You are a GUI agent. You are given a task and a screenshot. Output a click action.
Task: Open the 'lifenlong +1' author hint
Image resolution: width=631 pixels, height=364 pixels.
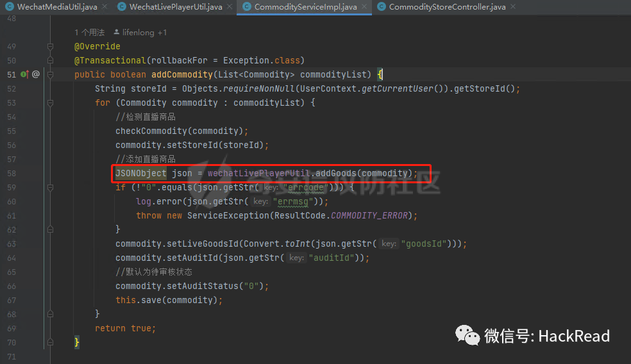[x=144, y=32]
